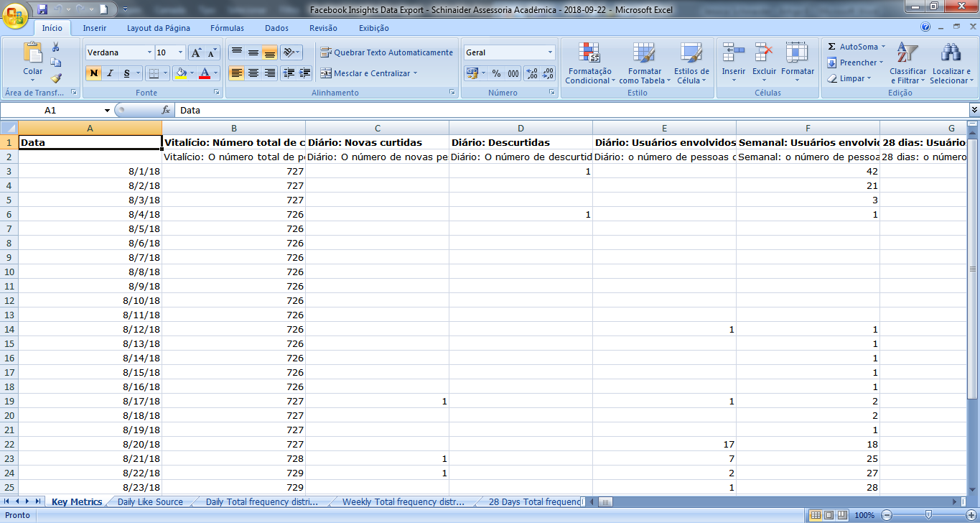Activate the Format Painter brush

(56, 78)
